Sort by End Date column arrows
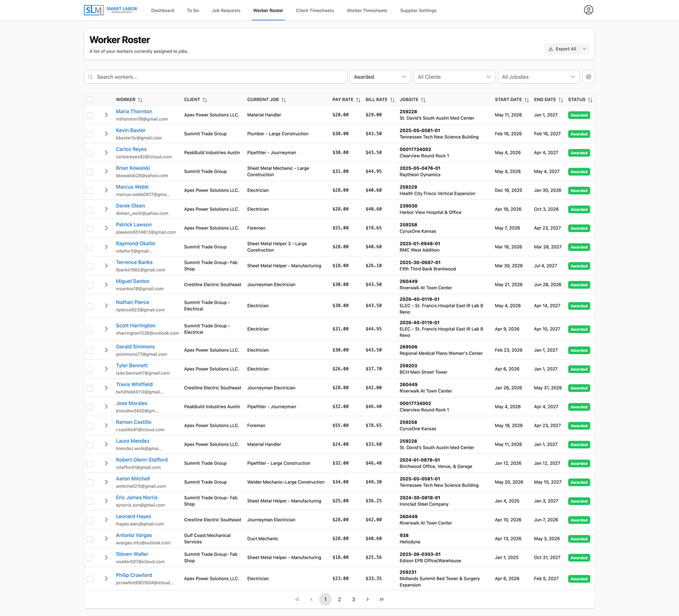679x616 pixels. coord(561,100)
